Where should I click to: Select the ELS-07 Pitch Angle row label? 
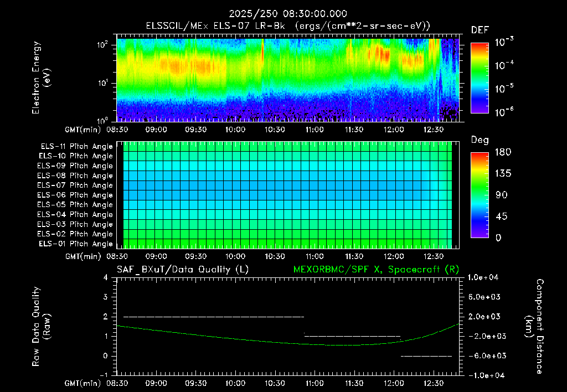(x=75, y=185)
